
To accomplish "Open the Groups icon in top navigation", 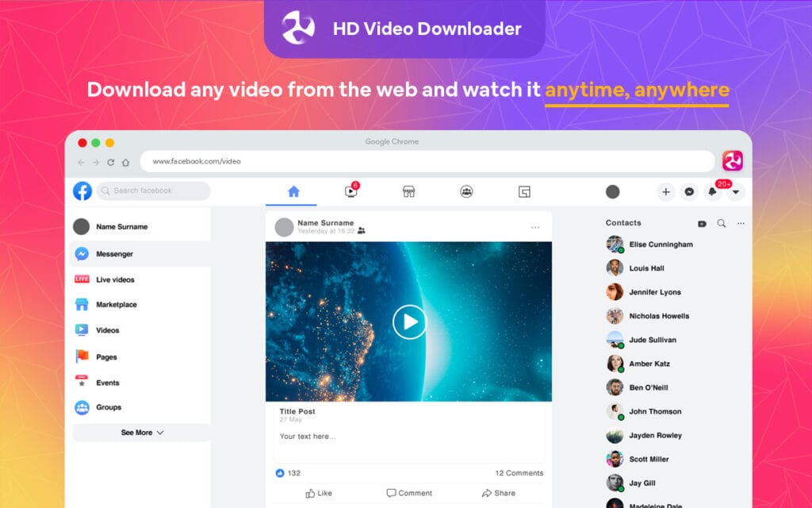I will click(x=466, y=191).
